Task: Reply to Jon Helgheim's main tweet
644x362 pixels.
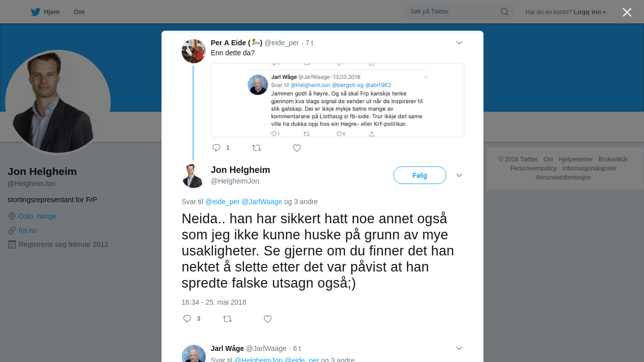Action: (187, 319)
